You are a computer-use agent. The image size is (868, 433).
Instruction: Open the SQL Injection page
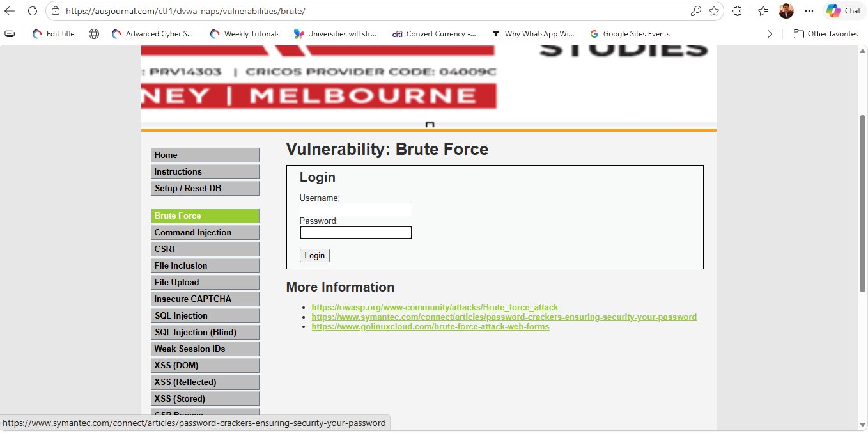[x=205, y=316]
